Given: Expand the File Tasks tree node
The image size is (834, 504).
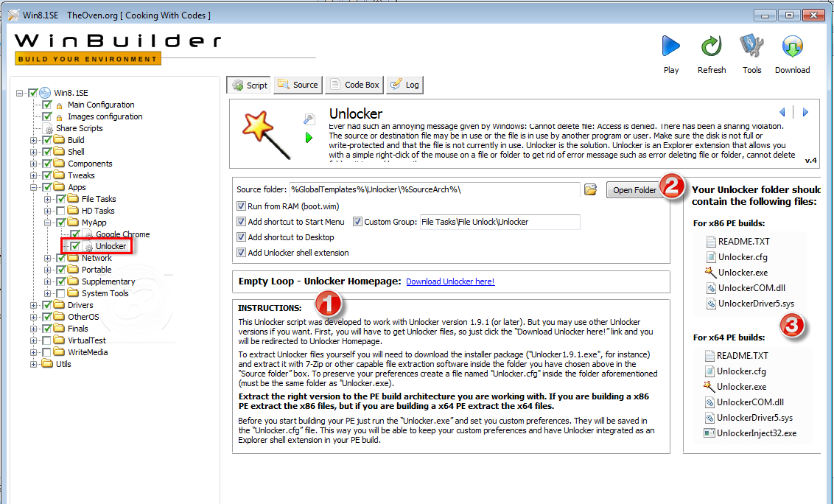Looking at the screenshot, I should pos(47,199).
